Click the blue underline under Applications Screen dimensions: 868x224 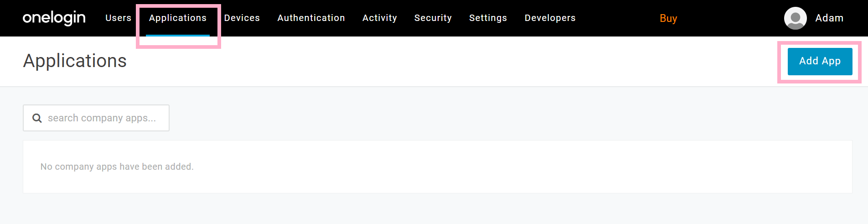click(x=178, y=35)
